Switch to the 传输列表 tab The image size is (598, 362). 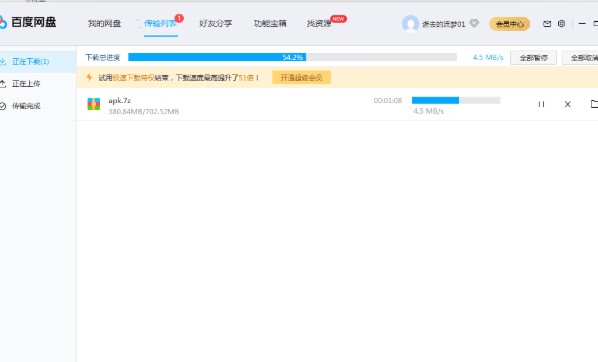tap(160, 23)
